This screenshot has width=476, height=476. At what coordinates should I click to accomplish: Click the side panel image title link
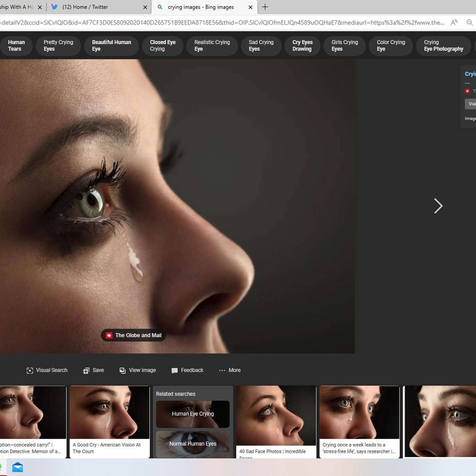click(x=470, y=74)
